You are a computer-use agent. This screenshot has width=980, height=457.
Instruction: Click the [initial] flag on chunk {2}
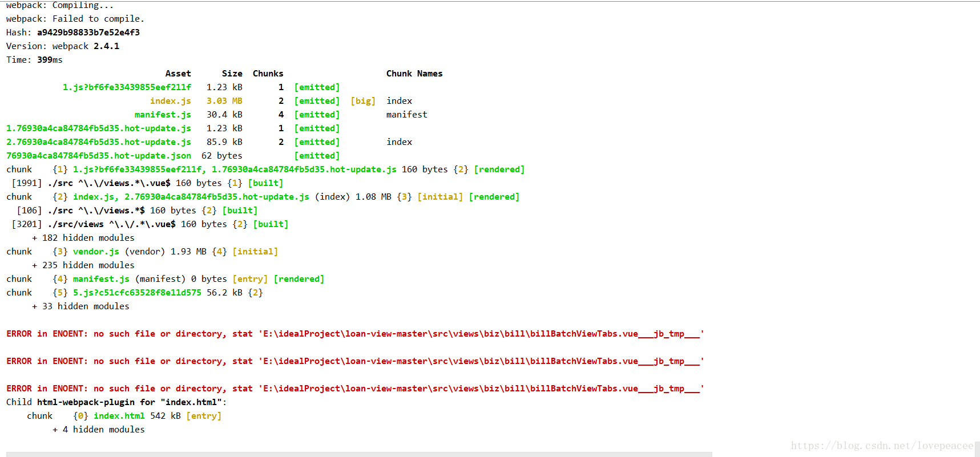pyautogui.click(x=440, y=197)
